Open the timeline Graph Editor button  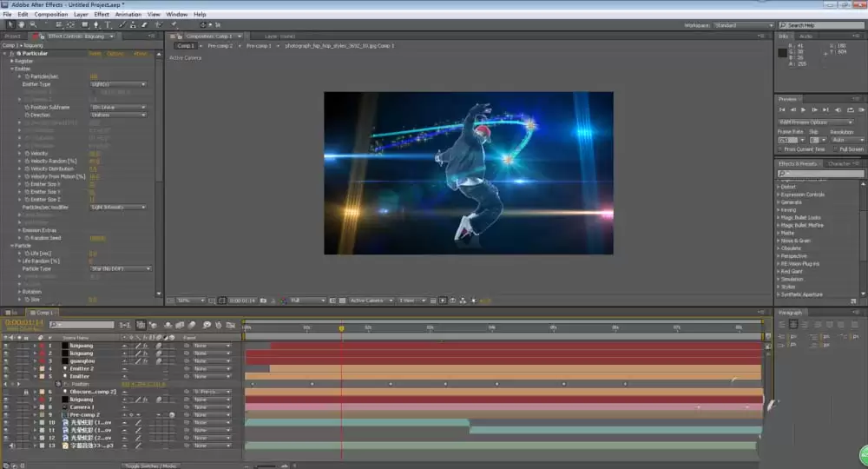[231, 325]
